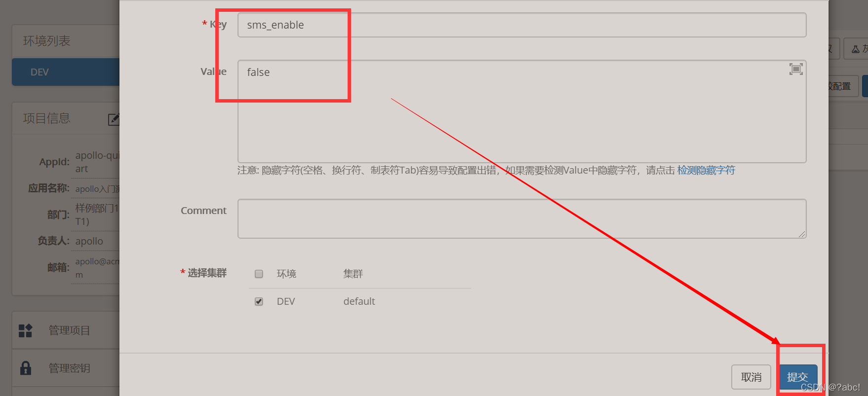Image resolution: width=868 pixels, height=396 pixels.
Task: Click the responsible person value apollo
Action: pos(89,241)
